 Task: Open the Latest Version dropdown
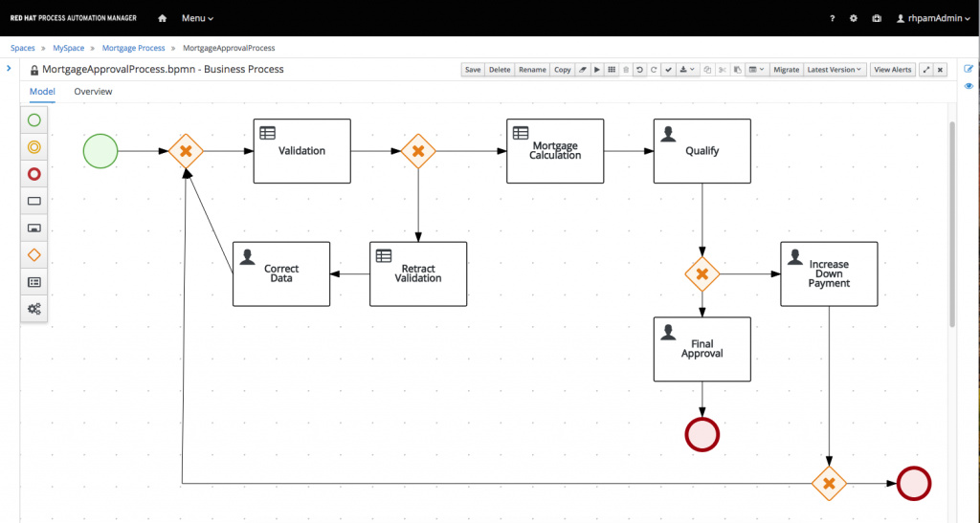835,70
